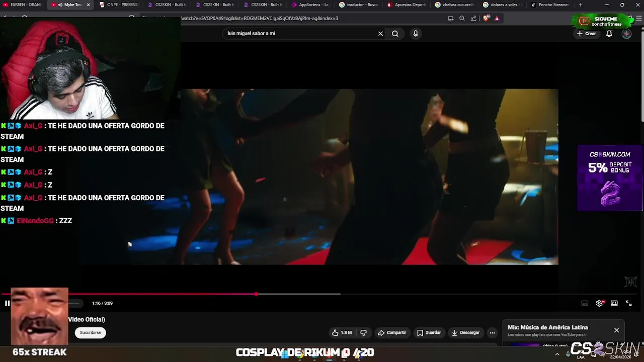Click chat username ElNandoGG
Viewport: 644px width, 362px height.
[35, 221]
